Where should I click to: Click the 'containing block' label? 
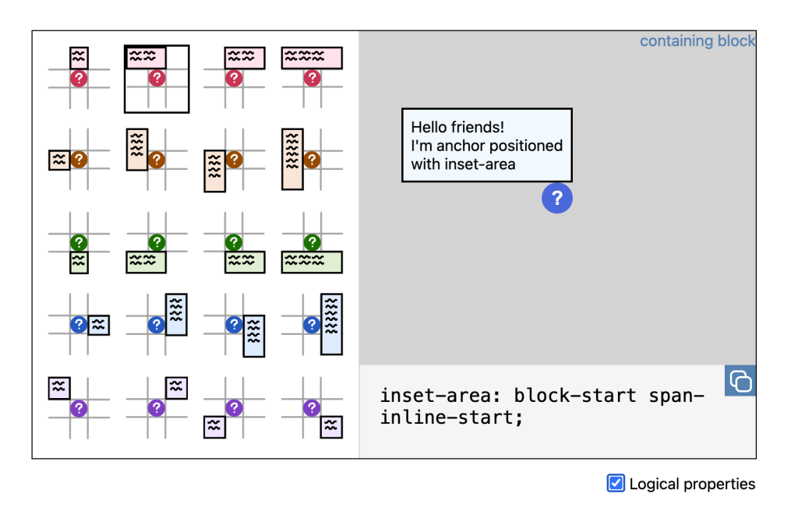tap(697, 41)
